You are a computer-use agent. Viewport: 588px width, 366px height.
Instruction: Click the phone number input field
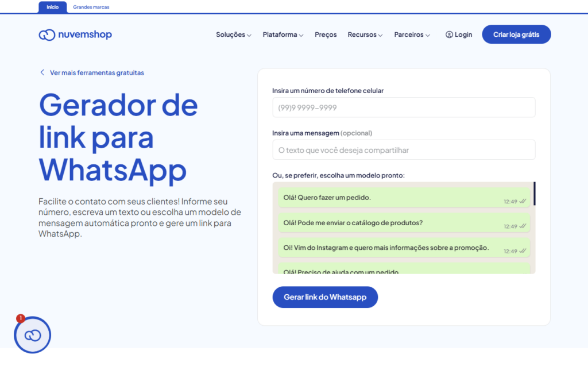point(404,107)
